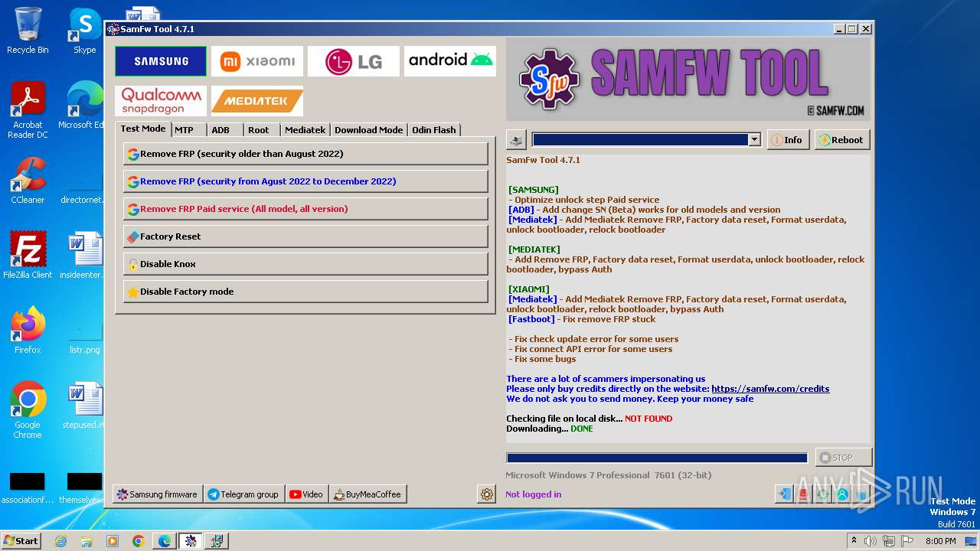Click the Info button
Image resolution: width=980 pixels, height=551 pixels.
pyautogui.click(x=788, y=140)
